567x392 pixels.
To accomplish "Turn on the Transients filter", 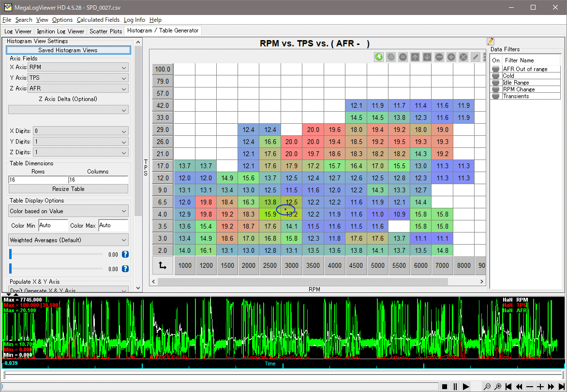I will pyautogui.click(x=495, y=96).
